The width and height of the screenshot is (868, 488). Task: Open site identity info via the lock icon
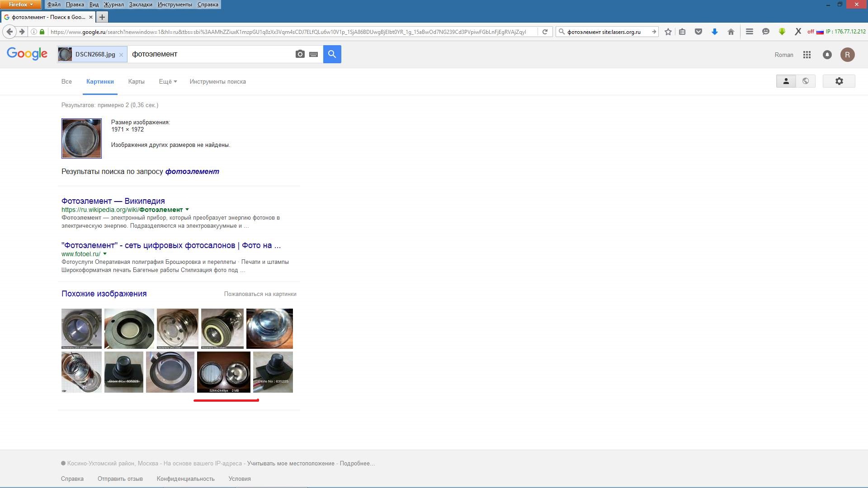[42, 32]
